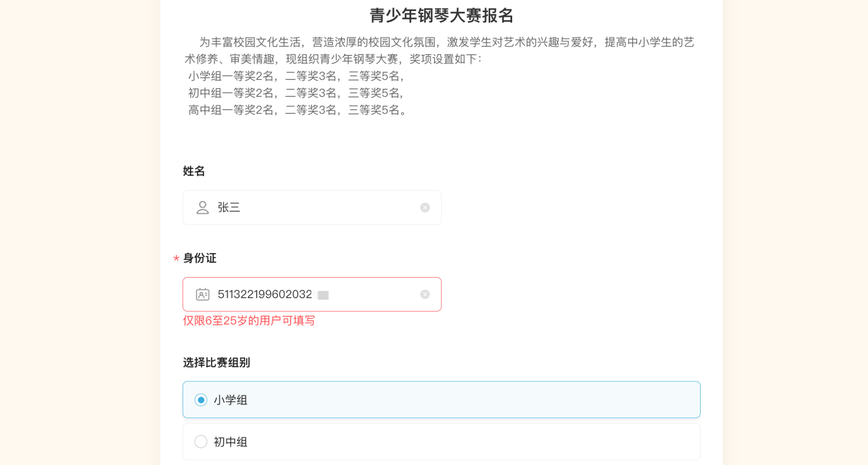Screen dimensions: 868x465
Task: Click the 身份证 required field label
Action: click(x=200, y=258)
